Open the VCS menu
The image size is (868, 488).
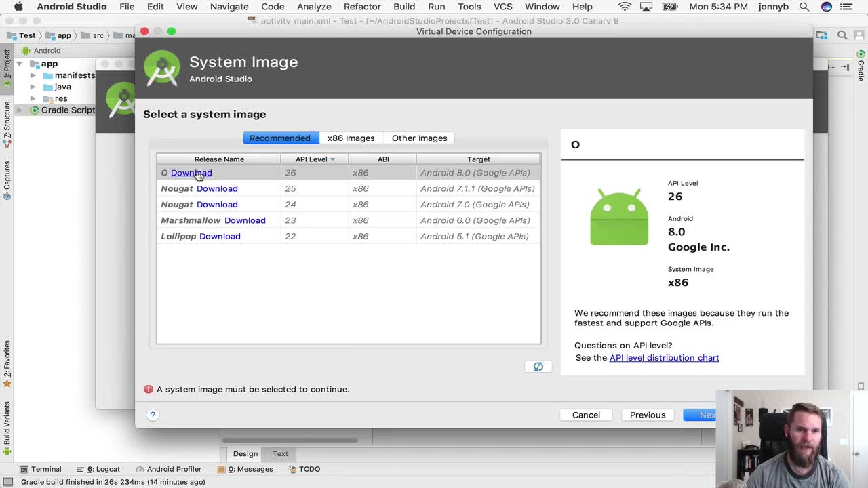(502, 7)
